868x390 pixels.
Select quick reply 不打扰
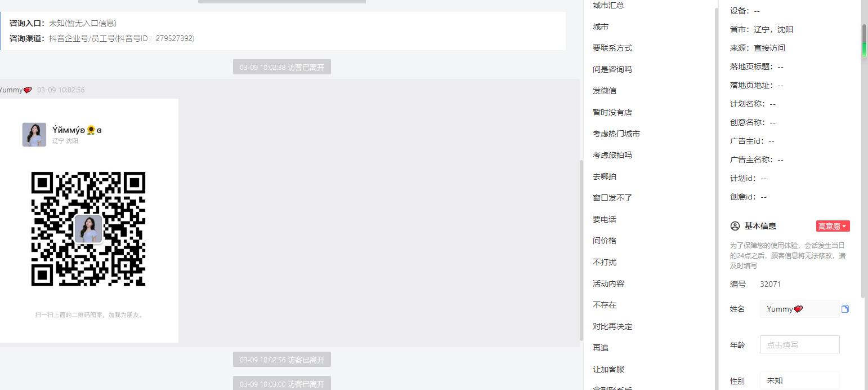(605, 262)
